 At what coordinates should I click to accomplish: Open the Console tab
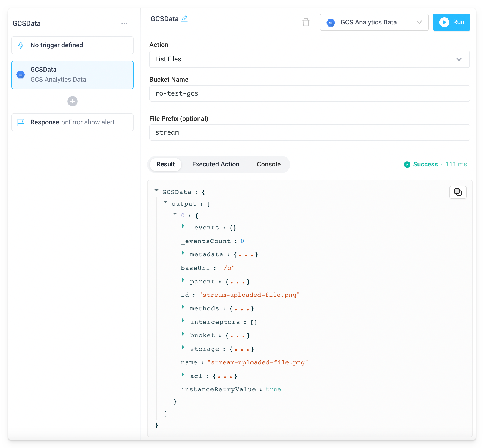[x=268, y=164]
